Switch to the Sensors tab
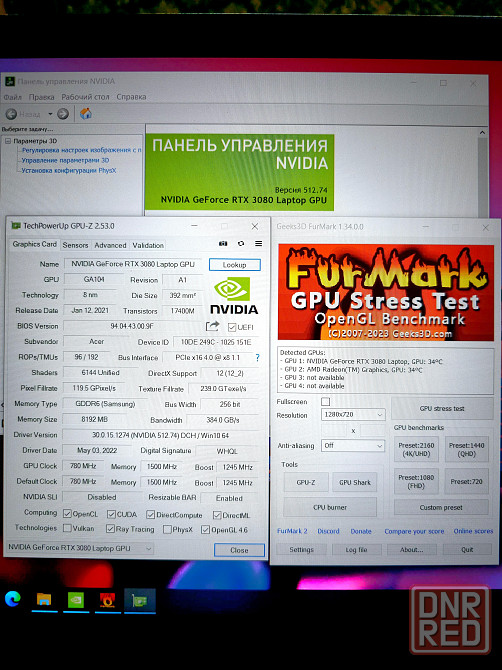Screen dimensions: 502x670 (x=75, y=245)
